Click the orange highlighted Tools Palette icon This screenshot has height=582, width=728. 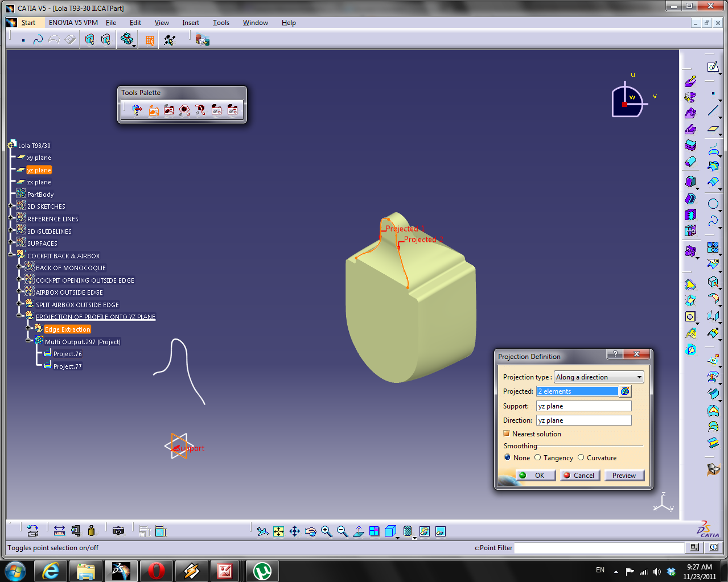(x=153, y=110)
